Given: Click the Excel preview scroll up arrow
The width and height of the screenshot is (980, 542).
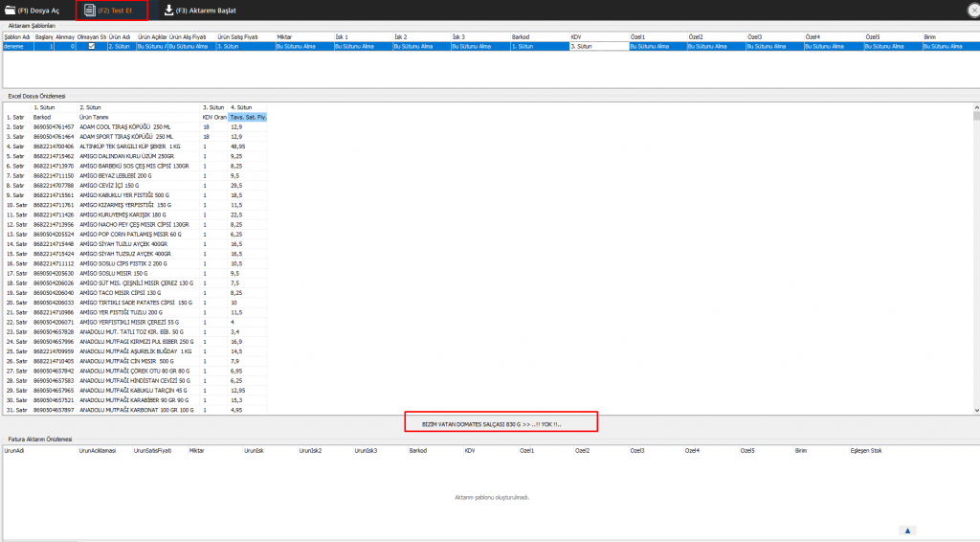Looking at the screenshot, I should pos(976,107).
